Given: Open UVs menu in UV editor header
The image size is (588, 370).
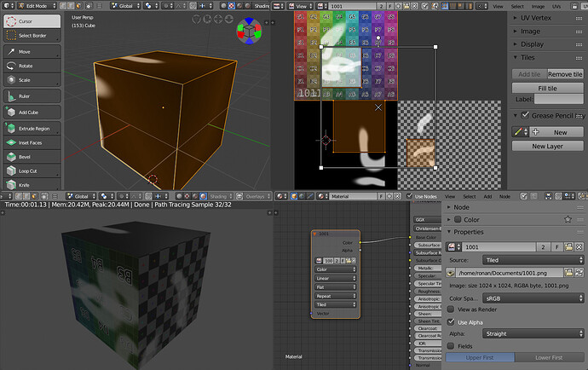Looking at the screenshot, I should pyautogui.click(x=556, y=6).
